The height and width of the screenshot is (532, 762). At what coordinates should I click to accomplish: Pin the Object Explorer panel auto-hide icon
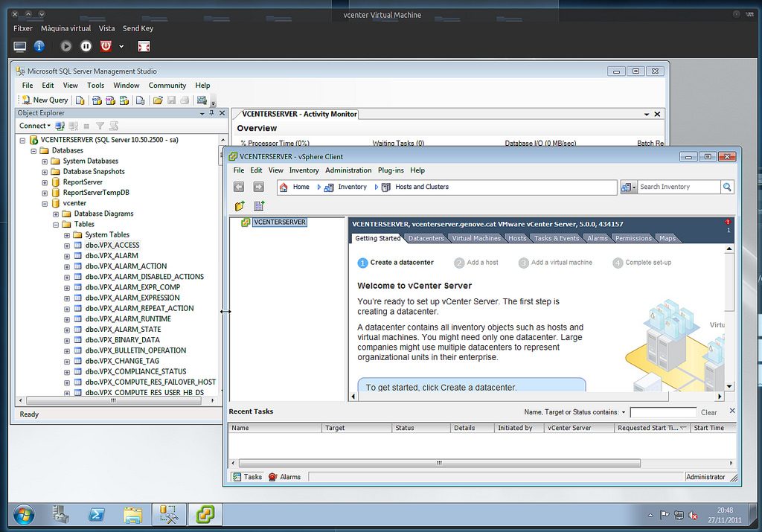click(x=211, y=112)
